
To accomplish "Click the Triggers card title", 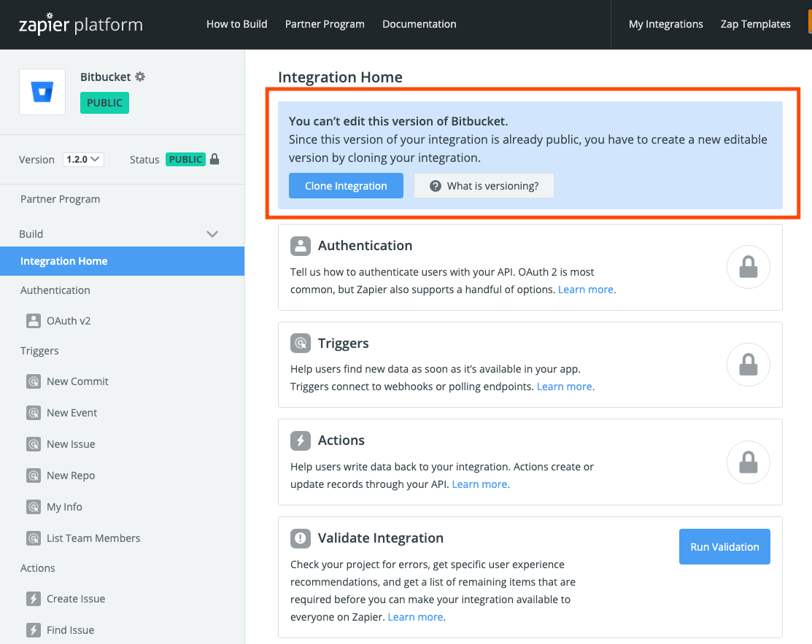I will pyautogui.click(x=344, y=344).
